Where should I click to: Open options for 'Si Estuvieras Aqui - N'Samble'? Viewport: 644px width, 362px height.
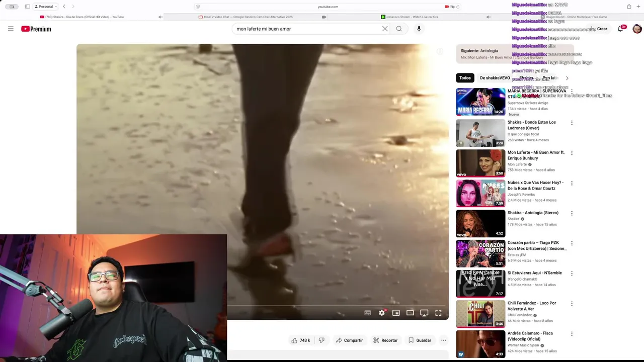572,274
